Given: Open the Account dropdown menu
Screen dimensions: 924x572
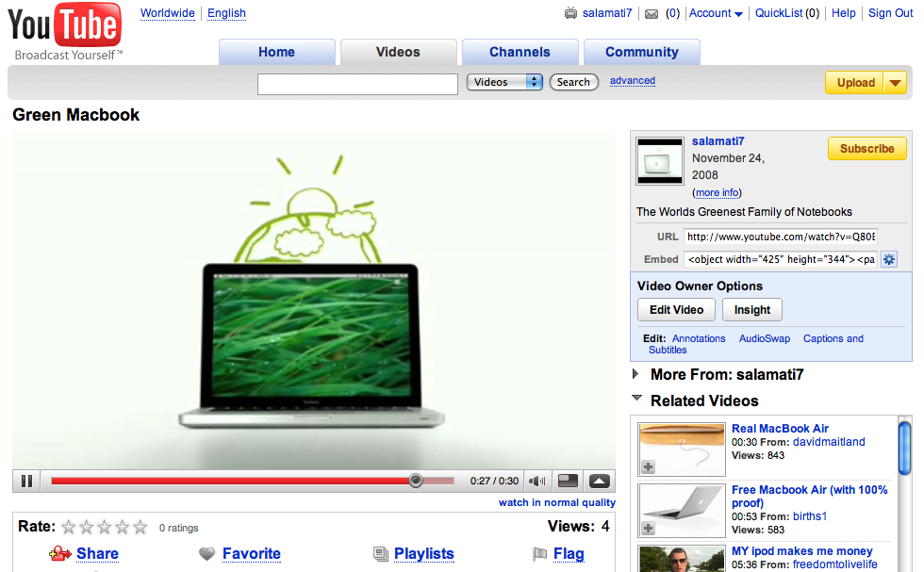Looking at the screenshot, I should click(716, 13).
